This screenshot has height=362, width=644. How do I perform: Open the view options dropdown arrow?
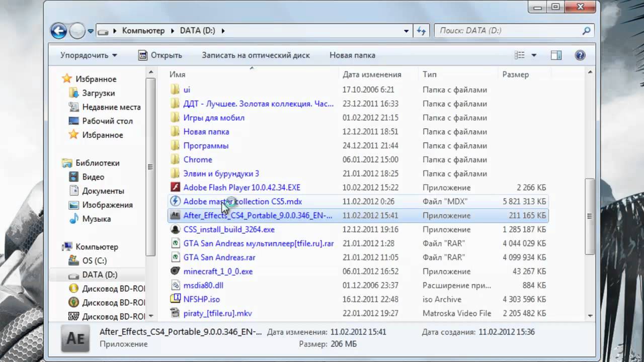tap(534, 55)
